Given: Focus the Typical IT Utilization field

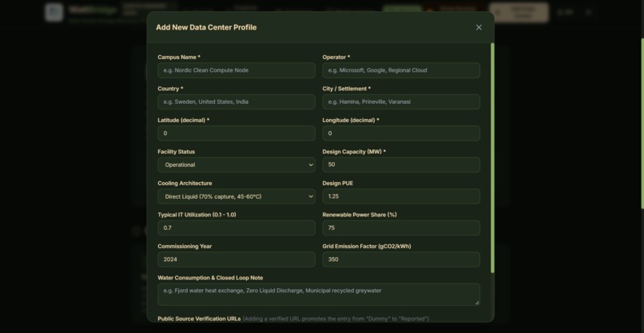Looking at the screenshot, I should tap(237, 228).
